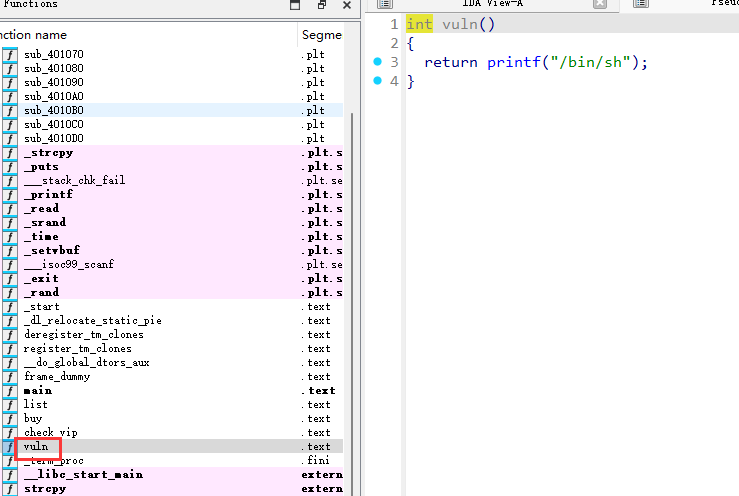Select strcpy extern function entry
The height and width of the screenshot is (496, 739).
[172, 488]
